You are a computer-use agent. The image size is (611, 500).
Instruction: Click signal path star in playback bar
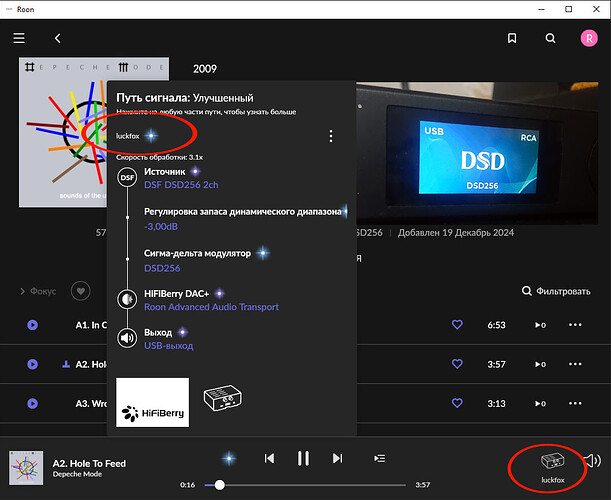point(229,458)
